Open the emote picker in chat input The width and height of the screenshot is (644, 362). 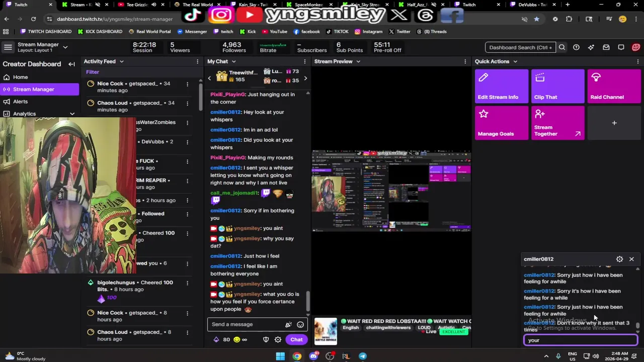click(300, 325)
